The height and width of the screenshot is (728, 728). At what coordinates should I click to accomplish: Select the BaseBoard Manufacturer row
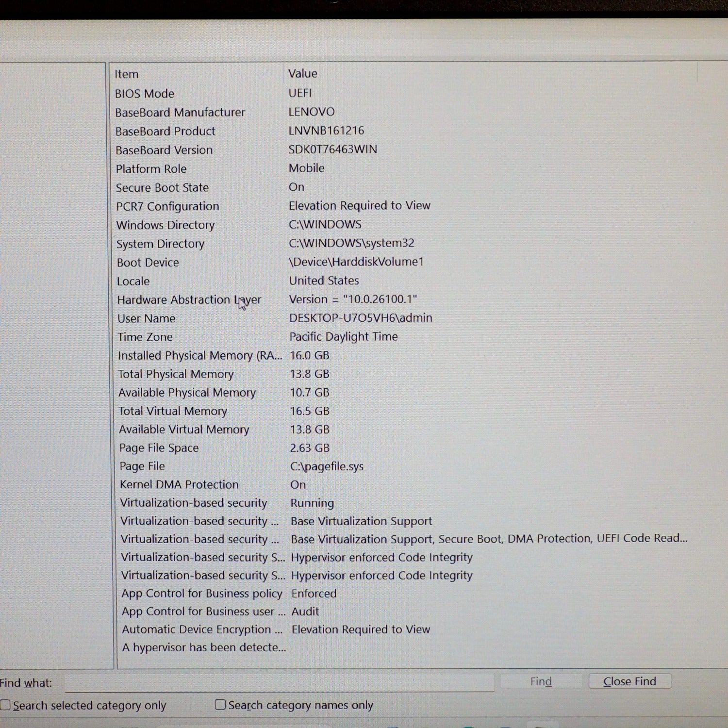[180, 113]
